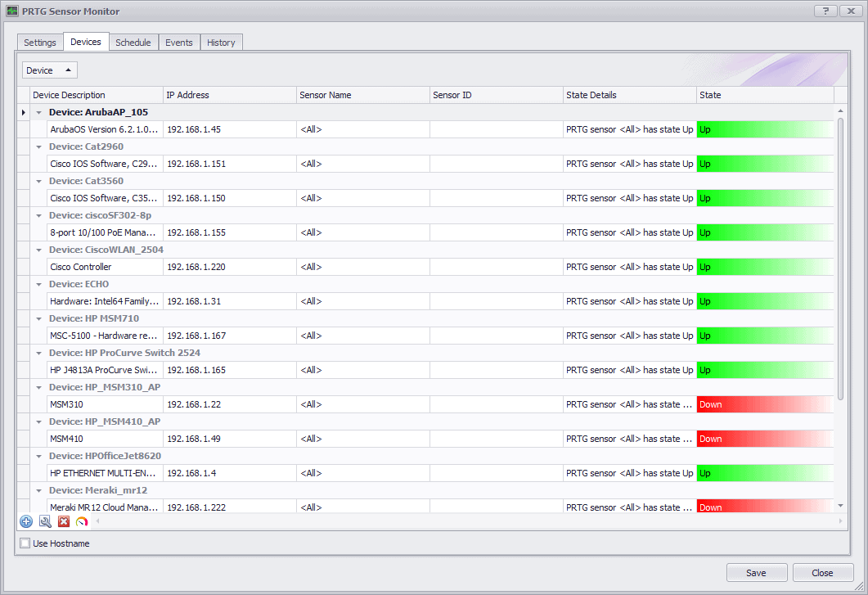Viewport: 868px width, 595px height.
Task: Select the Meraki MR12 Cloud description cell
Action: 105,507
